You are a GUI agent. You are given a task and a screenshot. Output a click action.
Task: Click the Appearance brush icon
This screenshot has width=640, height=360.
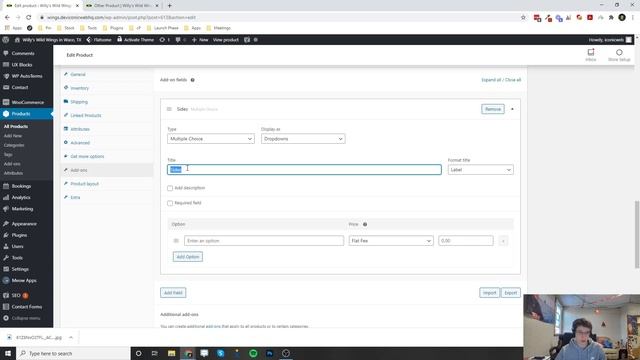pyautogui.click(x=6, y=224)
